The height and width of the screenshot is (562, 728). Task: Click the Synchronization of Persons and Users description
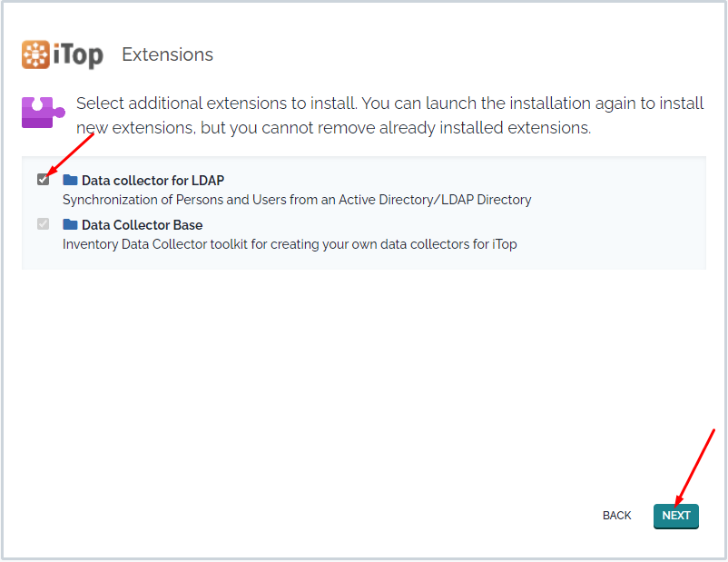[x=297, y=200]
